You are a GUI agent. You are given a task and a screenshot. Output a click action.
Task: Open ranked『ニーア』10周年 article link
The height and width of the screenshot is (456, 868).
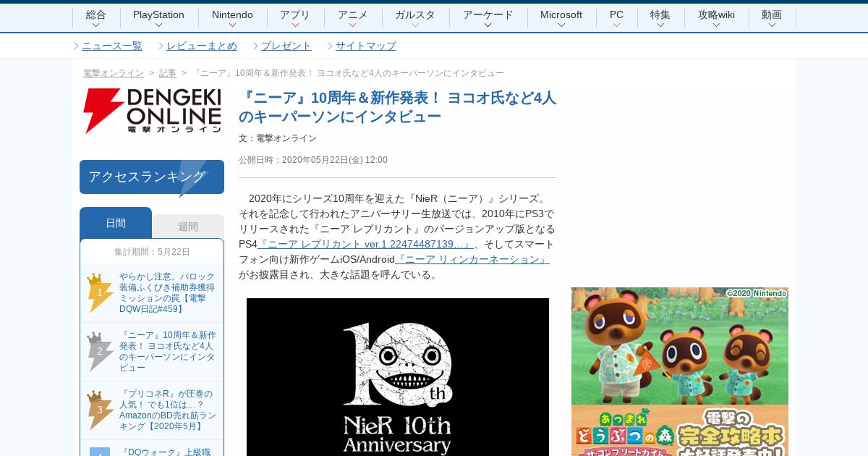[168, 352]
